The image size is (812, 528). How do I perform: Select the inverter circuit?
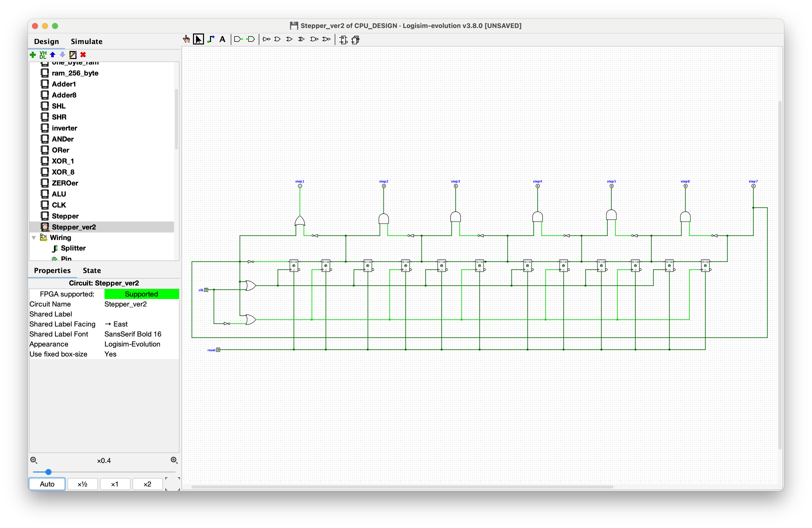point(64,128)
